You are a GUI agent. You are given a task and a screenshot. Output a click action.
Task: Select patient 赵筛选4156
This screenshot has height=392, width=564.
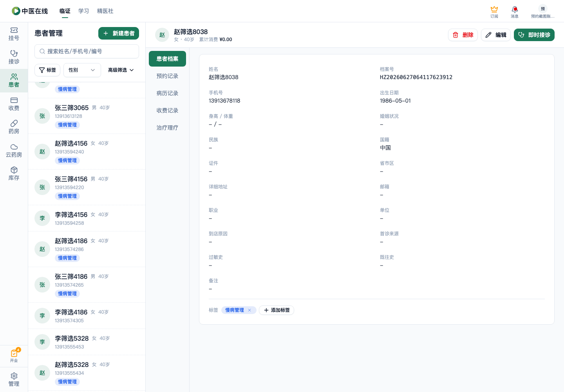pyautogui.click(x=87, y=152)
